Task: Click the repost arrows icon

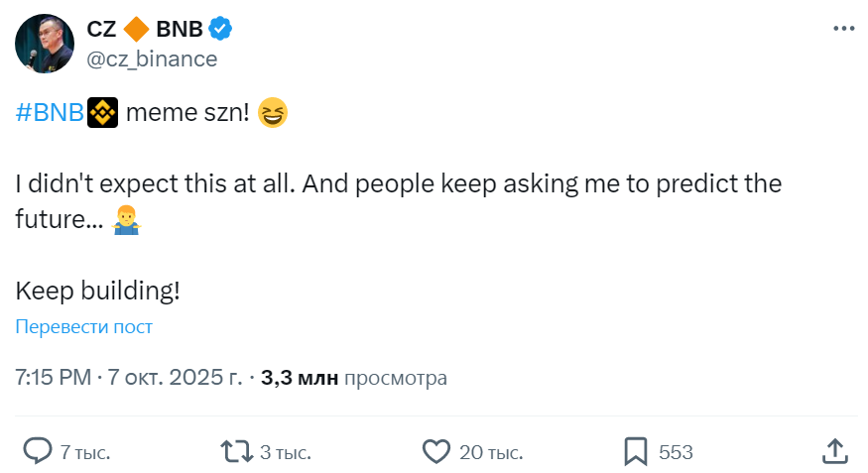Action: 235,452
